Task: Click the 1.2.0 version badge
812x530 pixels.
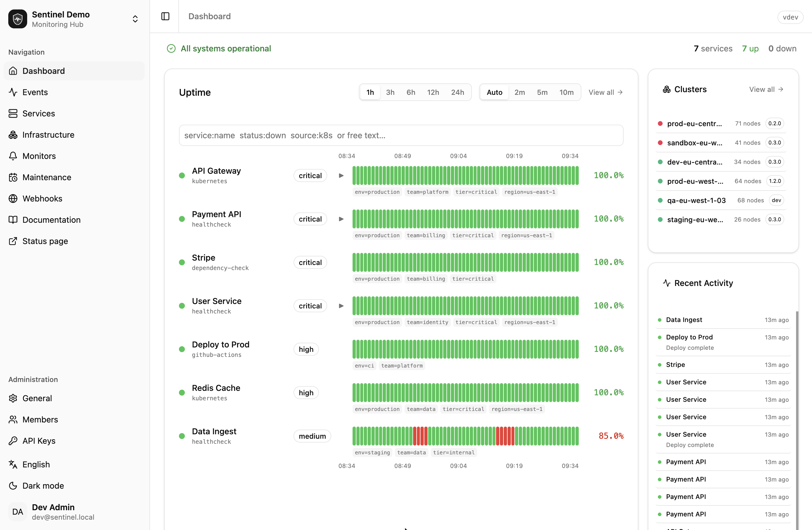Action: [x=775, y=181]
